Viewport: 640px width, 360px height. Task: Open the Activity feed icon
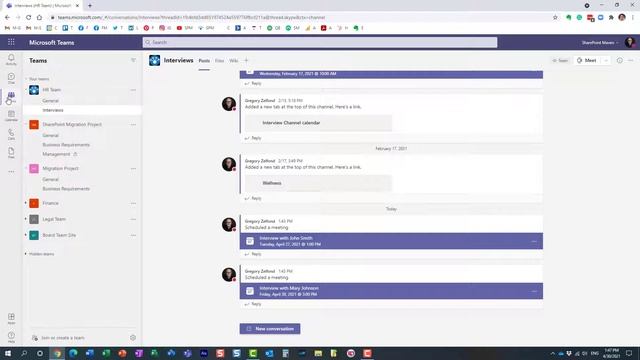[11, 60]
